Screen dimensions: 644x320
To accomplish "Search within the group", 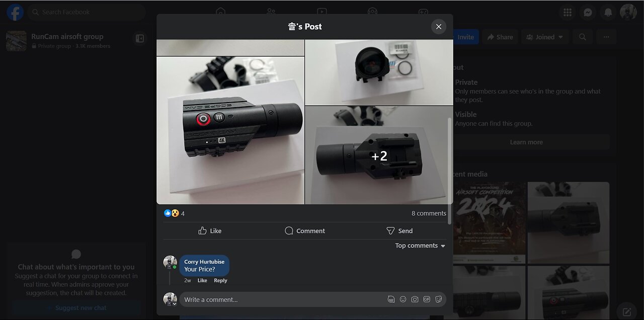I will [582, 37].
